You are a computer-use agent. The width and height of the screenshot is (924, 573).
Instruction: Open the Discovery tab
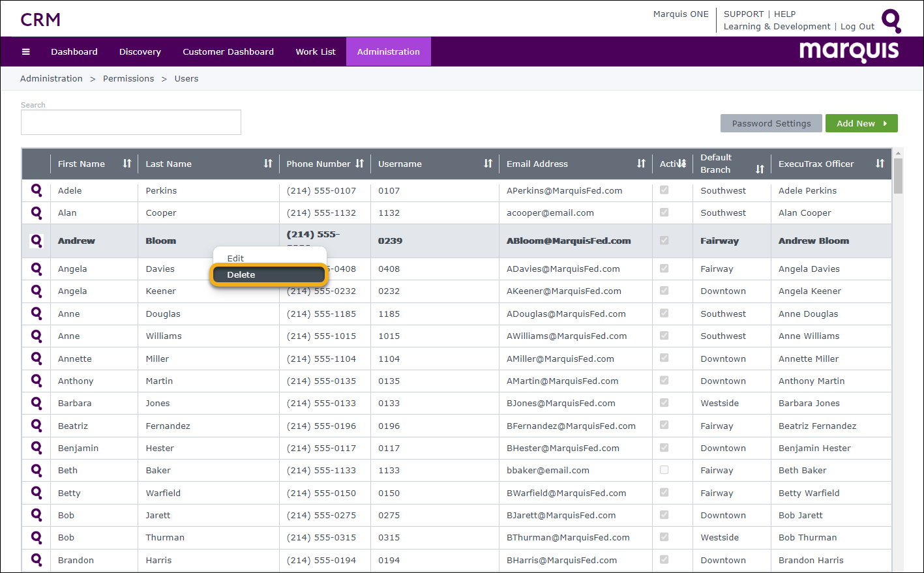(x=140, y=51)
